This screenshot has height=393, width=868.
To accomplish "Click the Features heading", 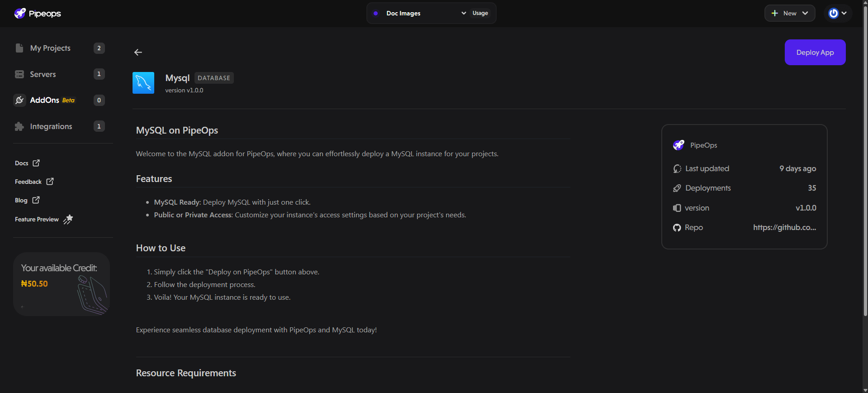I will click(154, 179).
